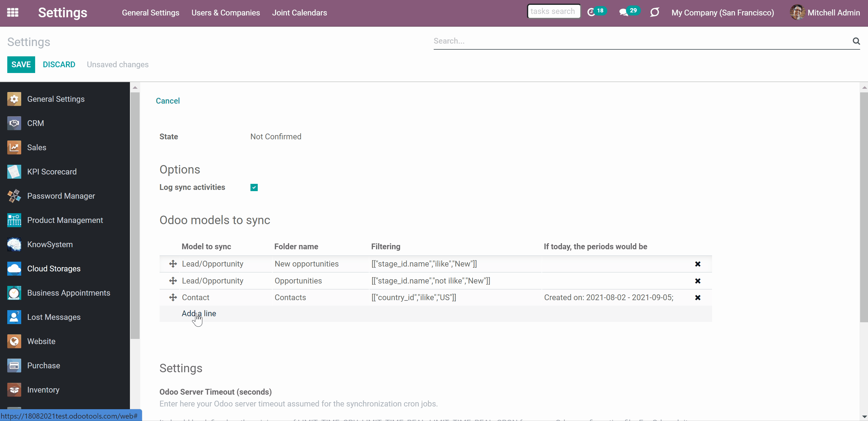868x421 pixels.
Task: Click Add a line in models table
Action: click(x=199, y=313)
